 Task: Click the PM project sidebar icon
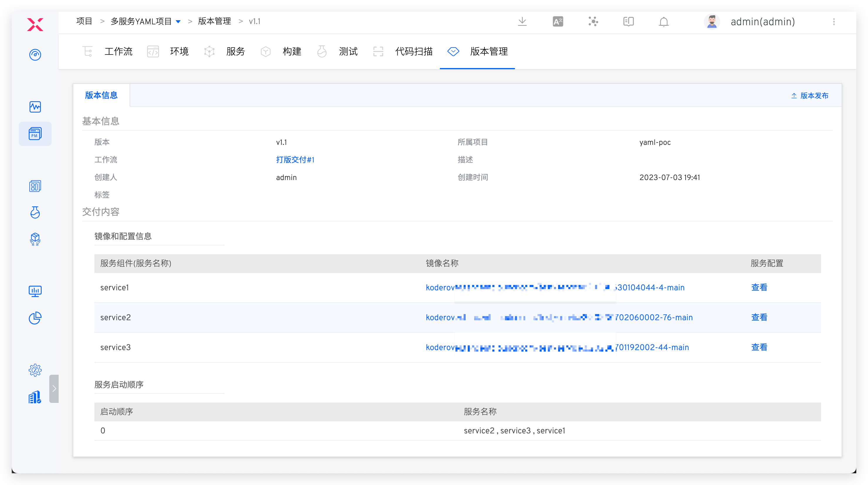tap(35, 134)
